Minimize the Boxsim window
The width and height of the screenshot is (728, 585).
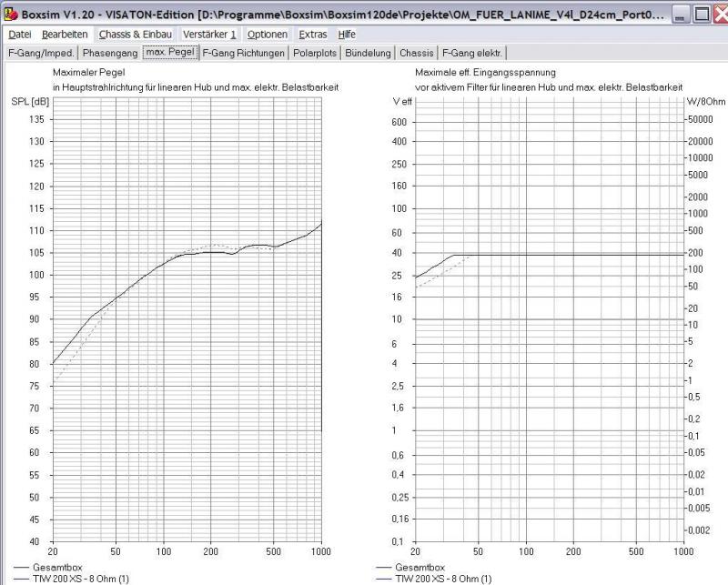[x=681, y=15]
